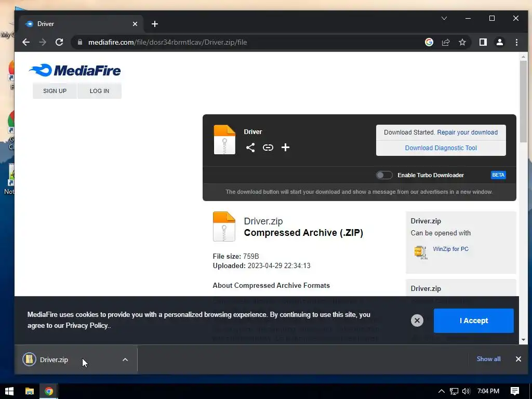Click the volume tray icon

pos(466,391)
